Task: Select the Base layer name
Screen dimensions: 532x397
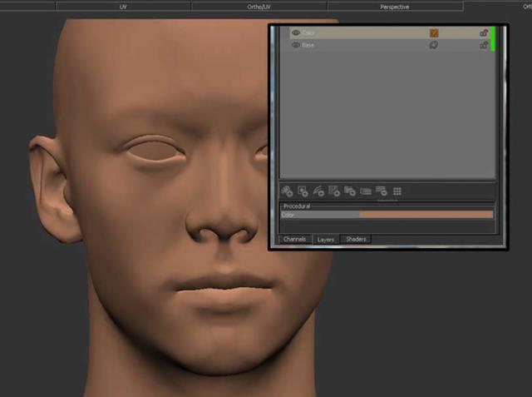Action: 308,45
